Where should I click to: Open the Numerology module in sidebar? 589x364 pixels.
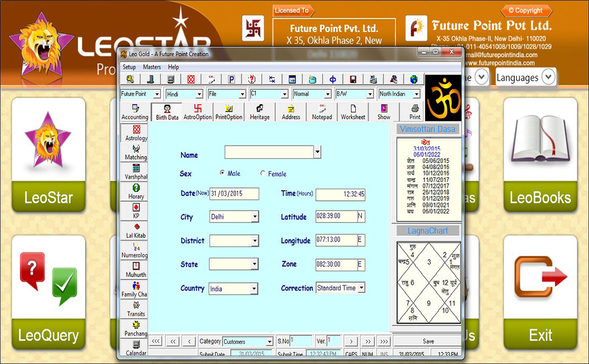135,251
